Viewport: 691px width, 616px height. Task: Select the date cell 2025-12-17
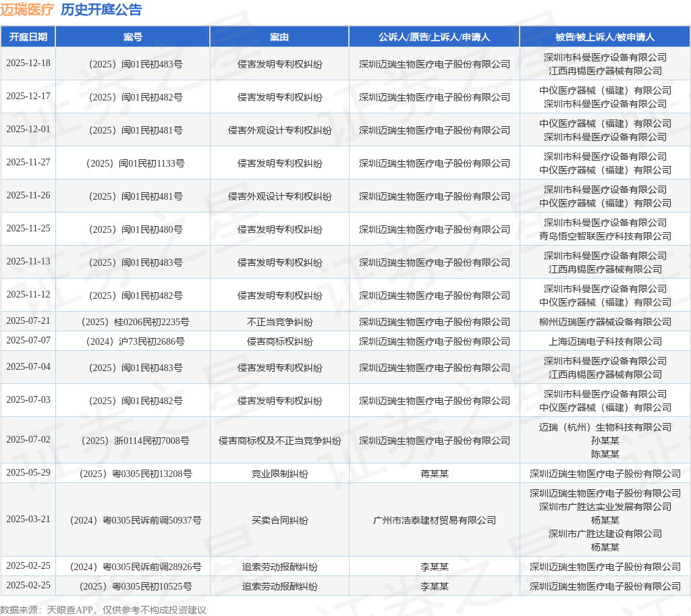click(28, 96)
